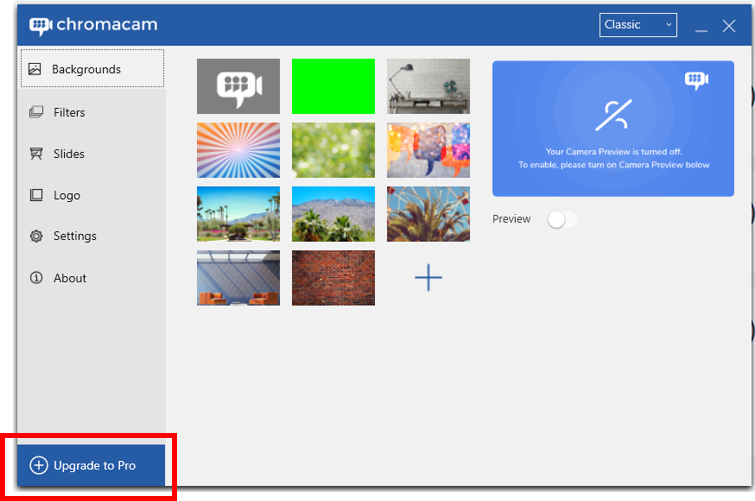Open the Classic mode dropdown

pyautogui.click(x=638, y=25)
